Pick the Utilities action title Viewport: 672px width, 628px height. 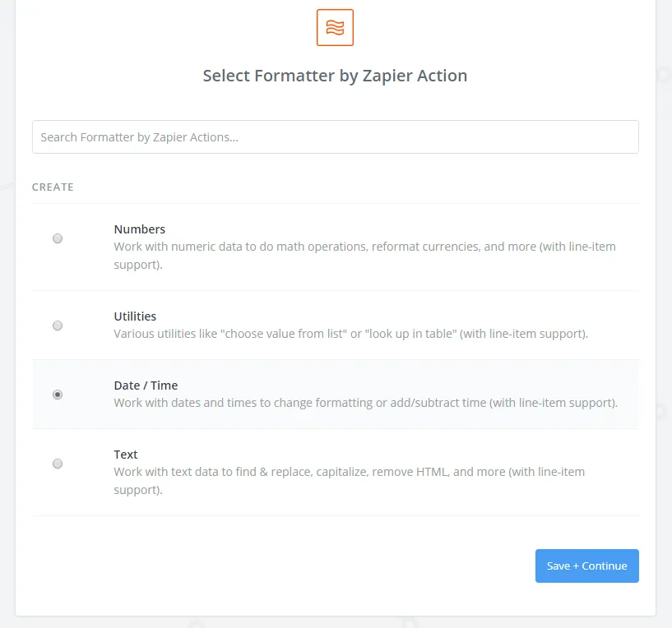click(x=135, y=316)
